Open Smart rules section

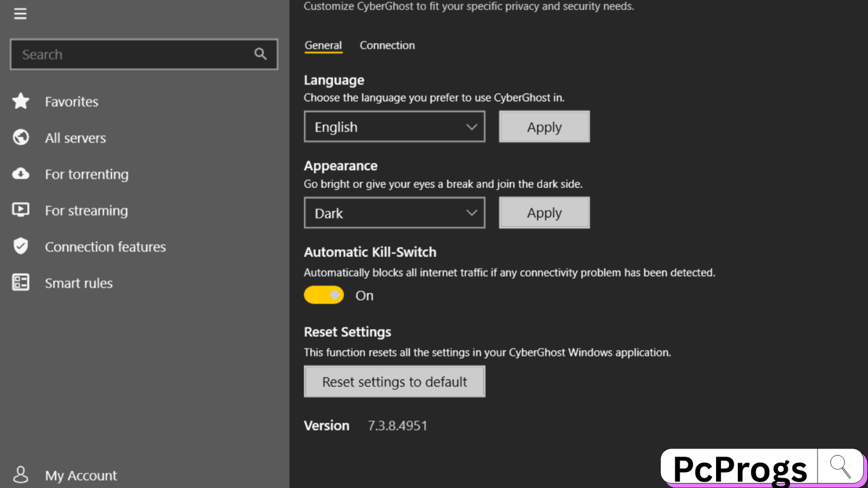[x=79, y=283]
